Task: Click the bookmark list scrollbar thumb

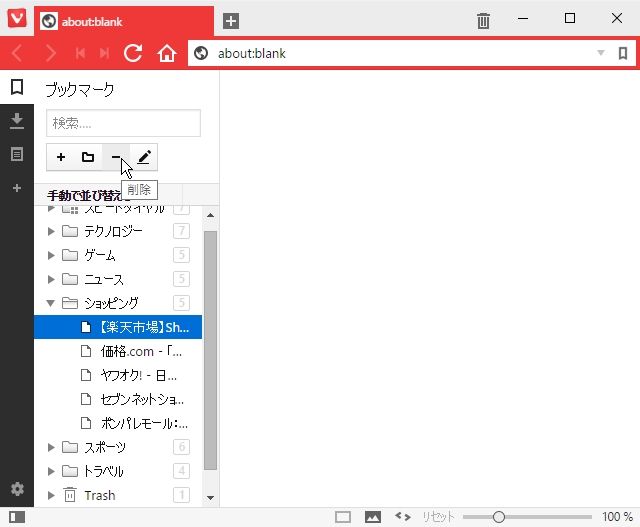Action: tap(210, 351)
